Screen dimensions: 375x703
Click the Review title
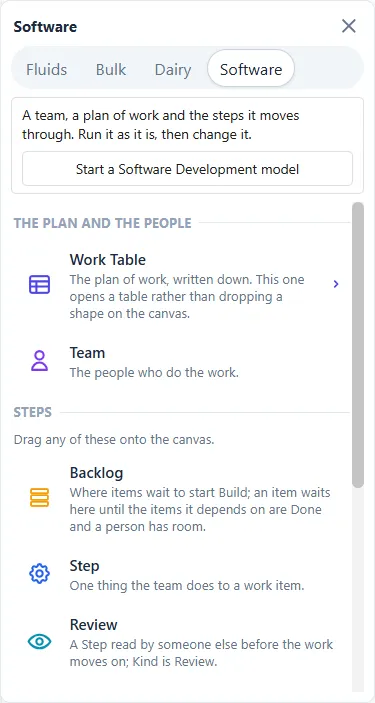(x=93, y=625)
